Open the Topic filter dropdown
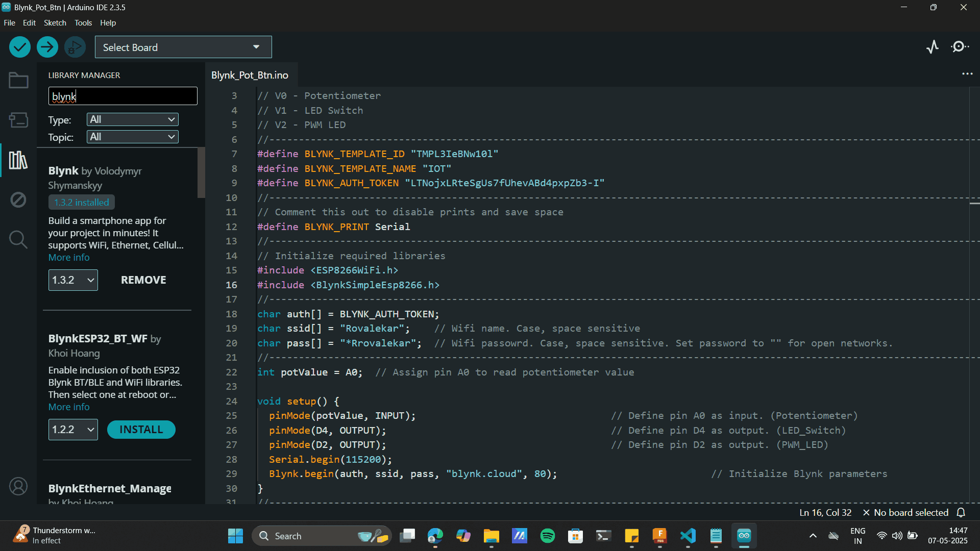The height and width of the screenshot is (551, 980). [133, 137]
